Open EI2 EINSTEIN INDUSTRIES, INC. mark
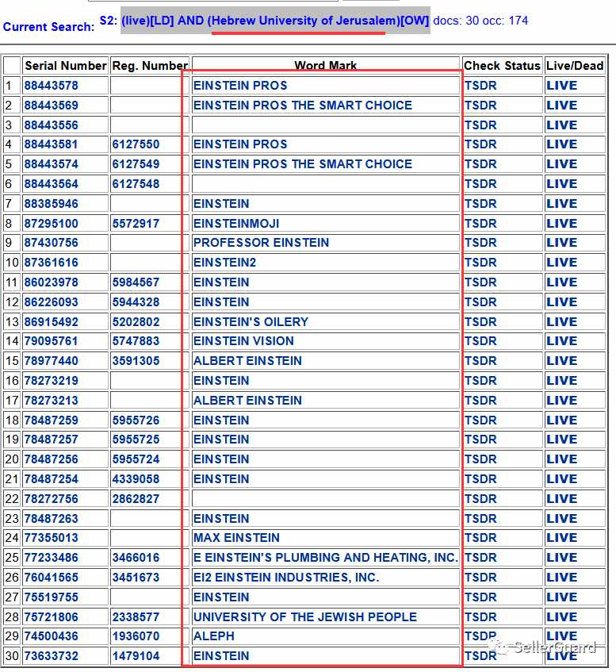This screenshot has height=672, width=616. (x=286, y=578)
